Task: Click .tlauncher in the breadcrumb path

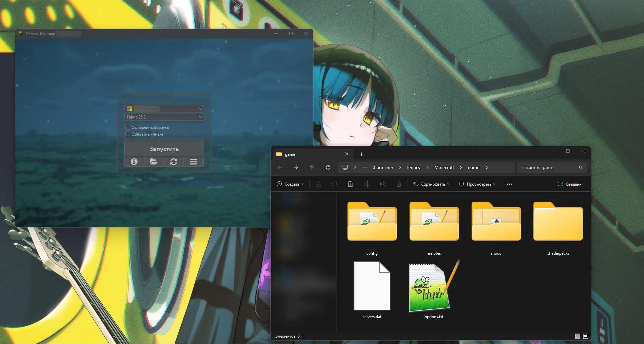Action: (x=383, y=167)
